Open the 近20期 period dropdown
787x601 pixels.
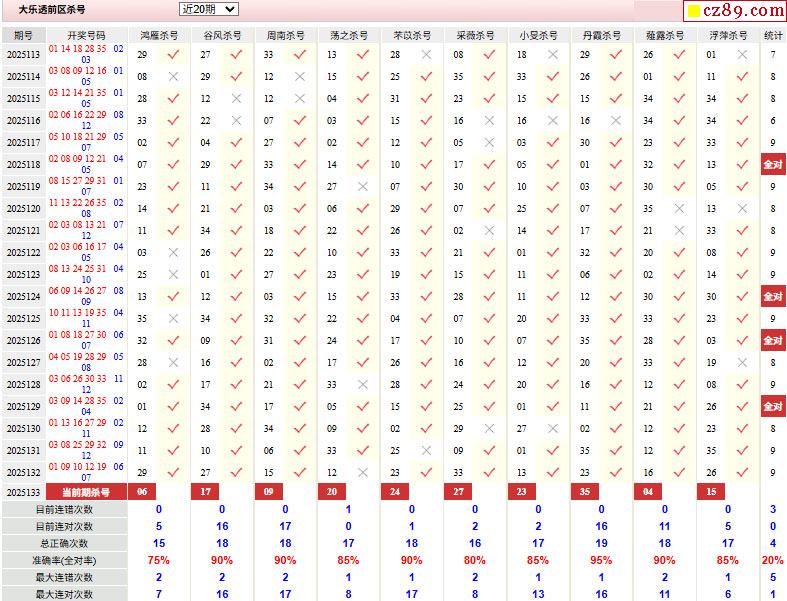(x=209, y=9)
